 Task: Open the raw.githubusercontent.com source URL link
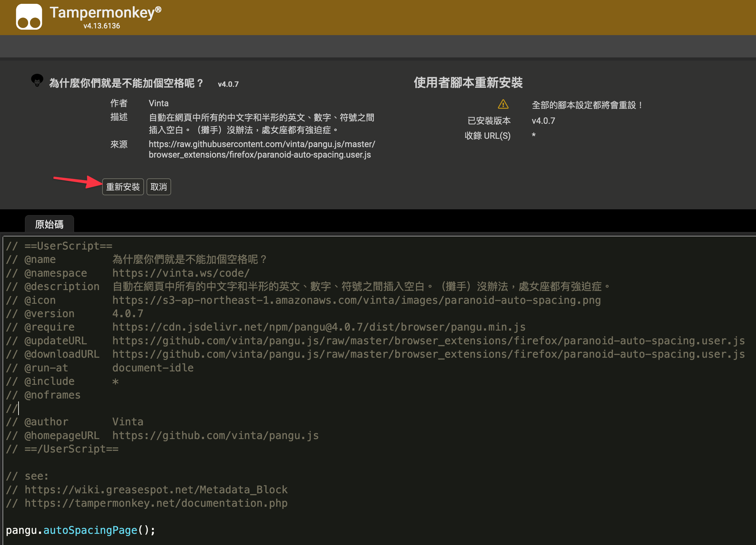(262, 149)
